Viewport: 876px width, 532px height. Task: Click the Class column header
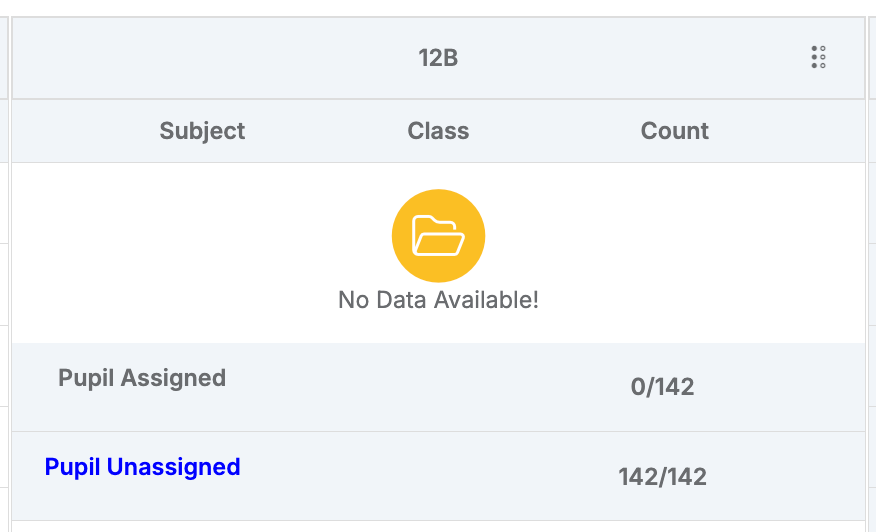pos(439,131)
